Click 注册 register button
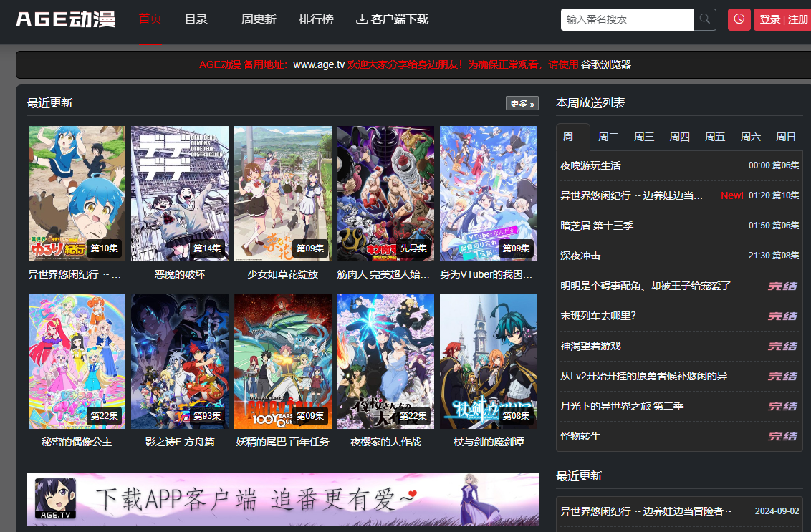Viewport: 811px width, 532px height. tap(798, 19)
